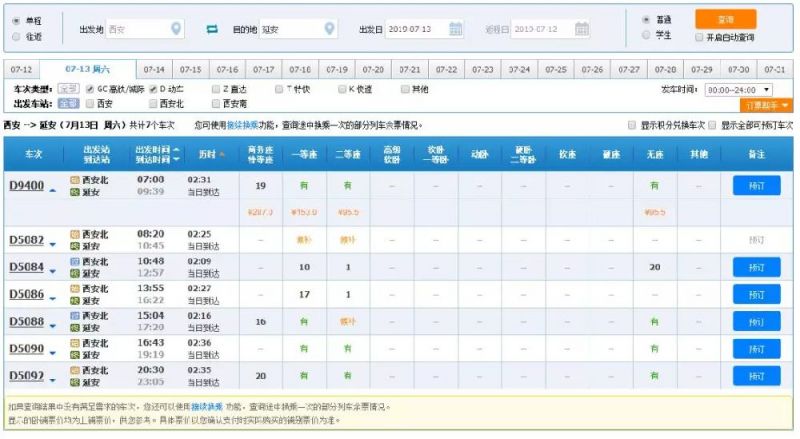Image resolution: width=800 pixels, height=439 pixels.
Task: Book train D9400 with 预订 button
Action: tap(757, 185)
